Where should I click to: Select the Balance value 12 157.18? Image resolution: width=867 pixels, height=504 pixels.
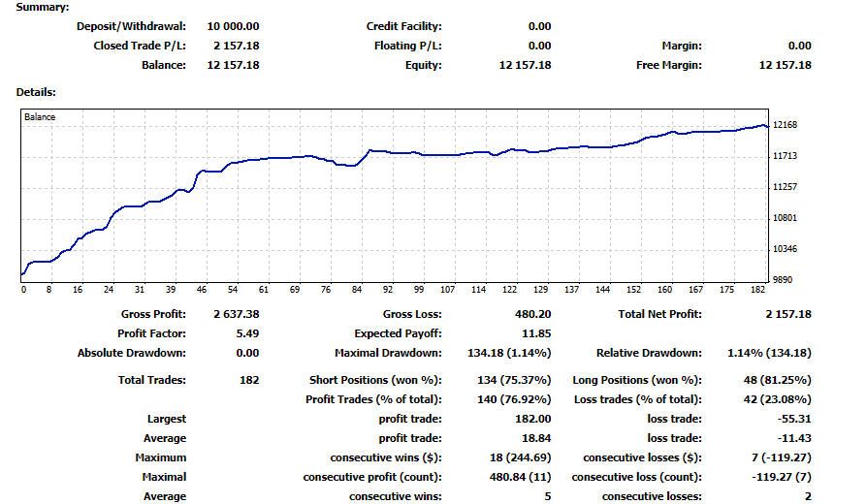(233, 65)
